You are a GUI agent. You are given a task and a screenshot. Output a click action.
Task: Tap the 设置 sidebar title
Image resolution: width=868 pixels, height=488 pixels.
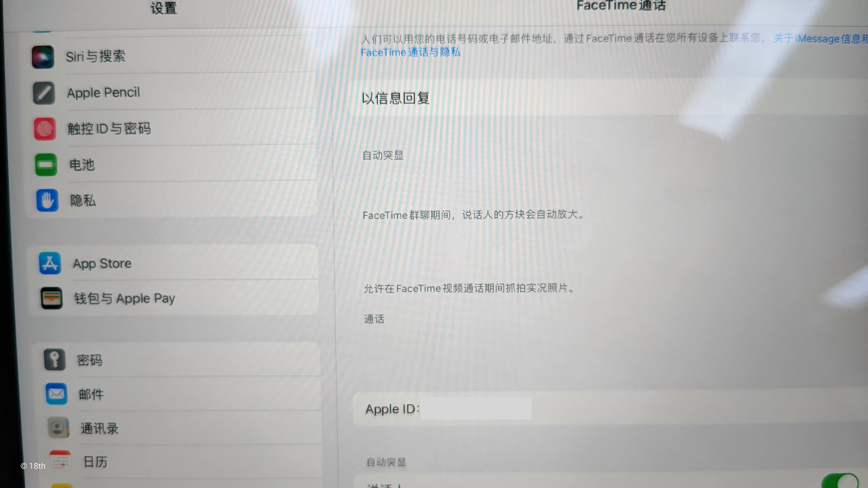(x=164, y=8)
